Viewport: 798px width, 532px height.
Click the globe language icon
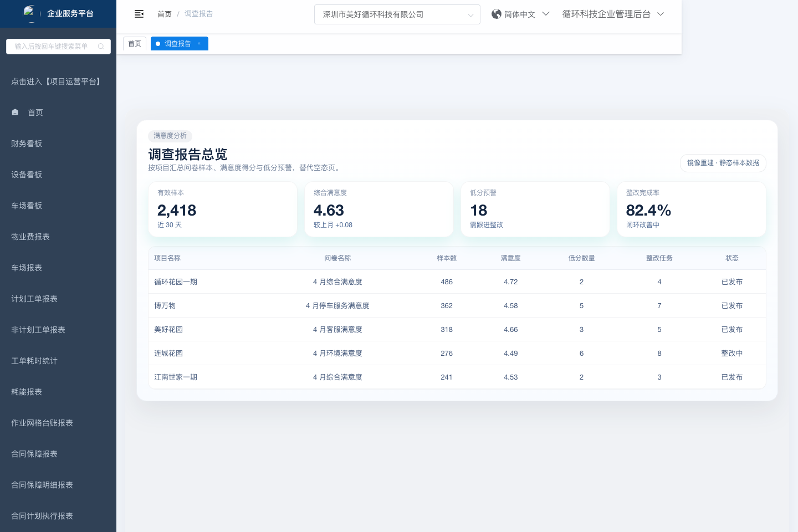tap(497, 14)
